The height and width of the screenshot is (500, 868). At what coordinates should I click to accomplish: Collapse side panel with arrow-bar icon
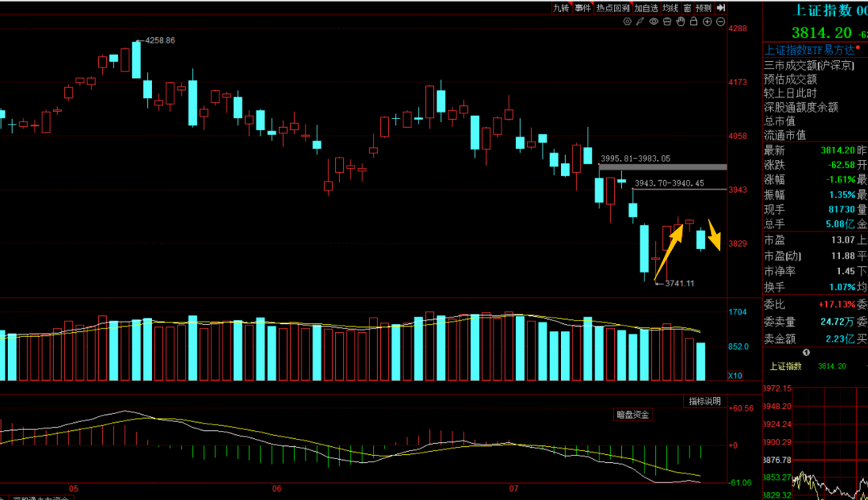721,8
